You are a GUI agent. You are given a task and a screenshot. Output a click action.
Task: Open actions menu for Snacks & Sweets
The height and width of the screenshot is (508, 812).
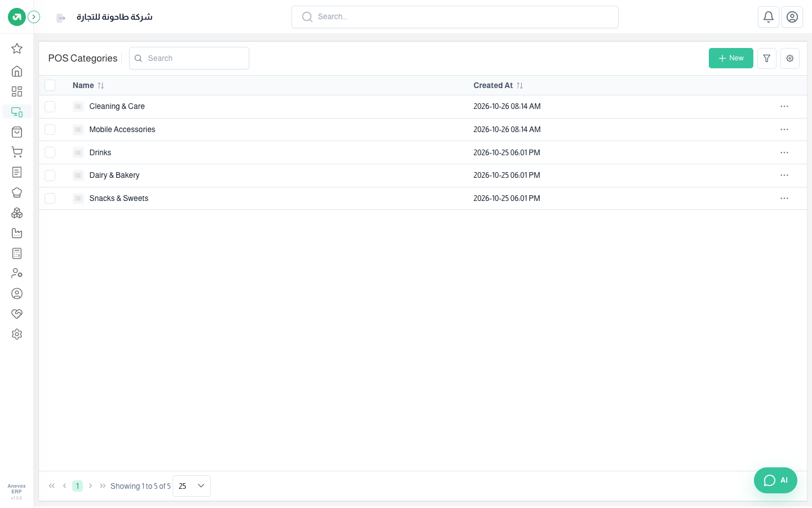pyautogui.click(x=784, y=198)
